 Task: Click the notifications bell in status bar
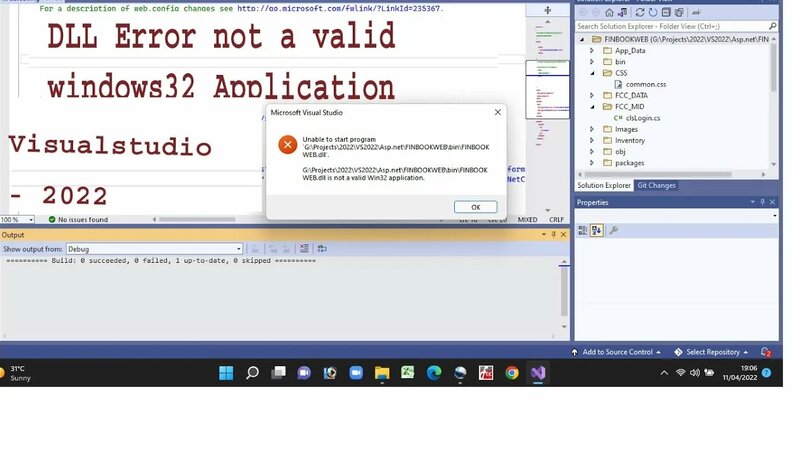click(x=765, y=352)
